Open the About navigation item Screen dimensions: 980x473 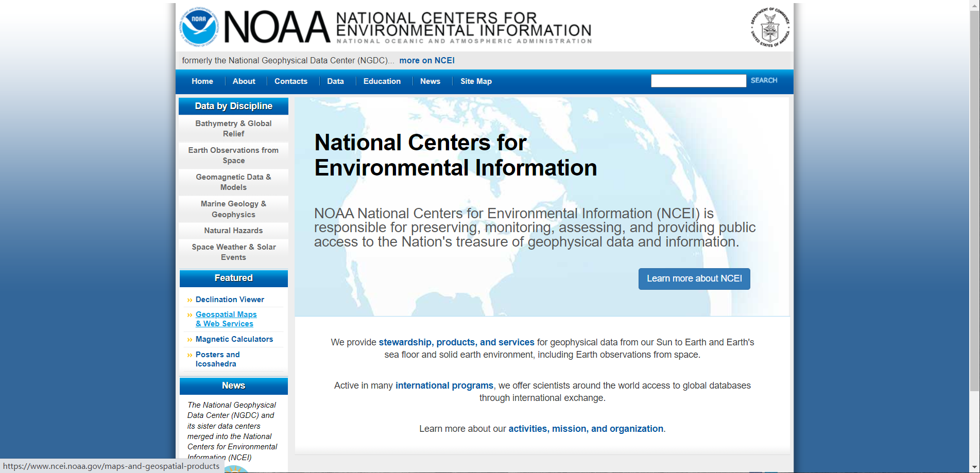[x=244, y=81]
